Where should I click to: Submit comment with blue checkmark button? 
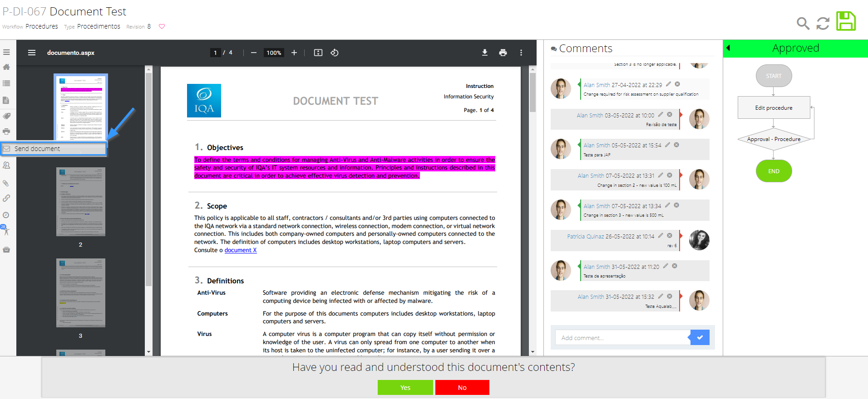[700, 337]
